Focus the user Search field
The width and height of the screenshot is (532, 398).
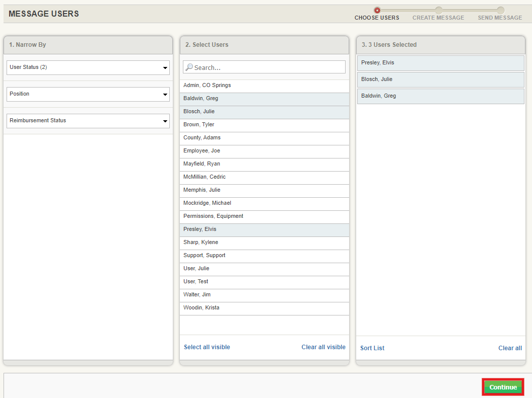tap(264, 67)
